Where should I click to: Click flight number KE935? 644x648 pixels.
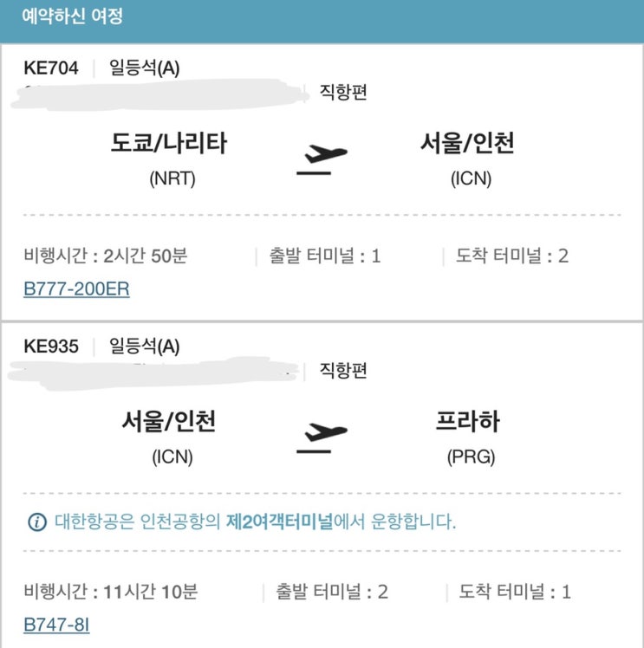click(51, 347)
